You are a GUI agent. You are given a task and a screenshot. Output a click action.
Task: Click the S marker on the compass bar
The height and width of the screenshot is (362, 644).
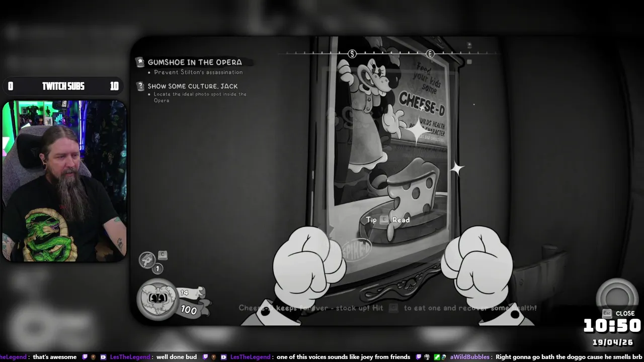(352, 54)
